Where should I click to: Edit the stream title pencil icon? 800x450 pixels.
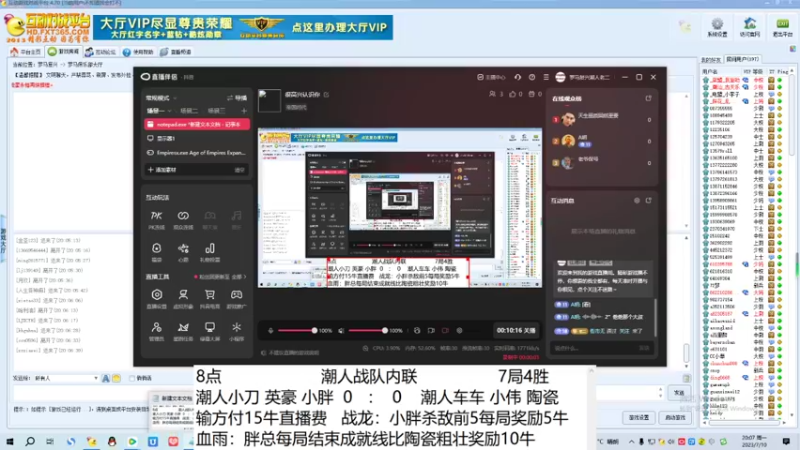pyautogui.click(x=326, y=94)
